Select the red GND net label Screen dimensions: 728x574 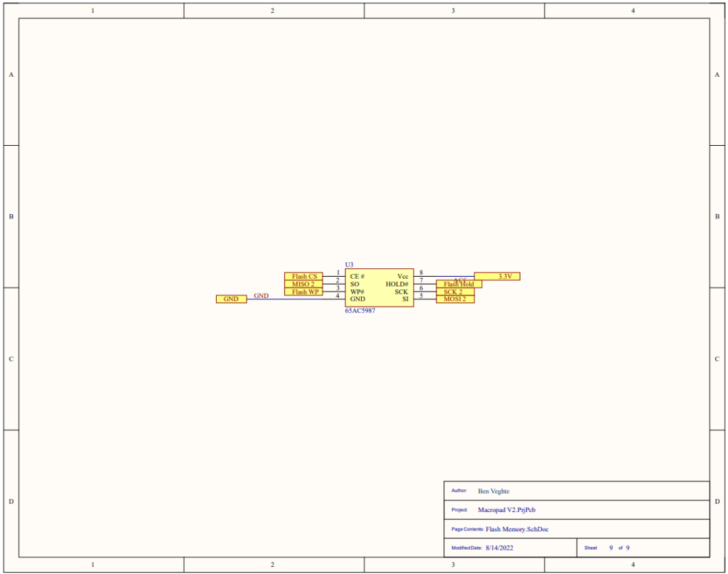coord(261,295)
